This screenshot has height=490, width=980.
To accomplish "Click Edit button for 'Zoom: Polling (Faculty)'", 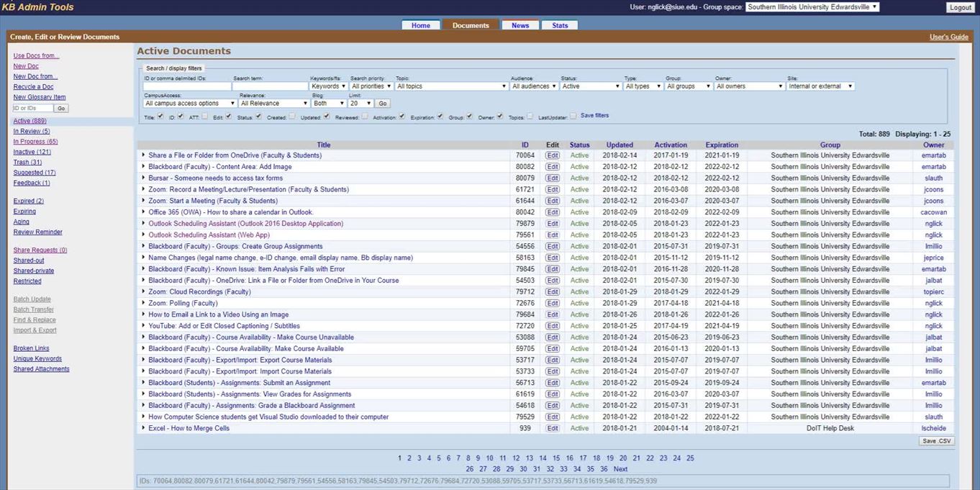I will click(552, 304).
